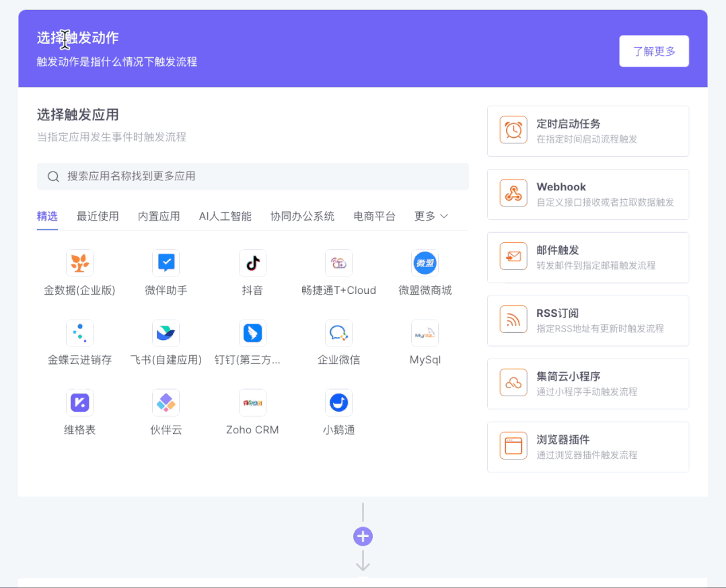
Task: Click the magnifier icon in search box
Action: tap(53, 176)
